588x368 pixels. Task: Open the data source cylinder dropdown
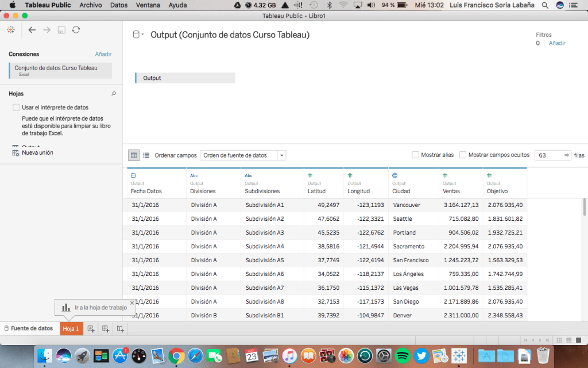tap(138, 34)
